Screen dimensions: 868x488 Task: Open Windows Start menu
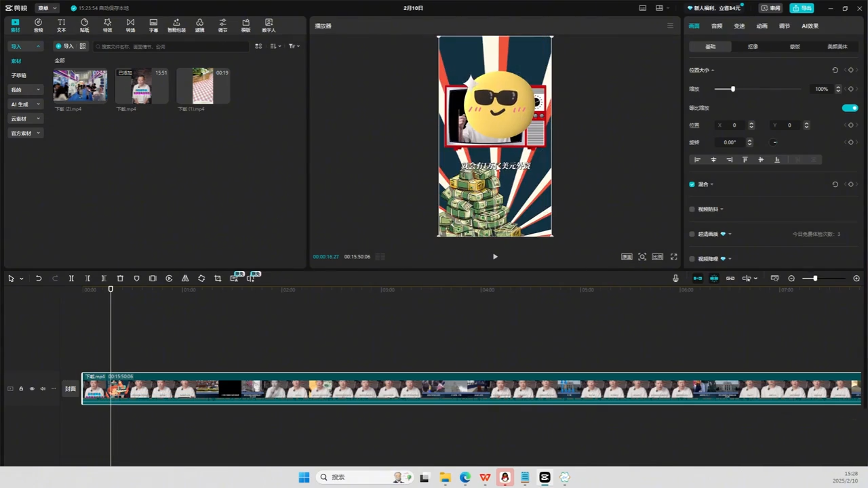click(x=304, y=477)
